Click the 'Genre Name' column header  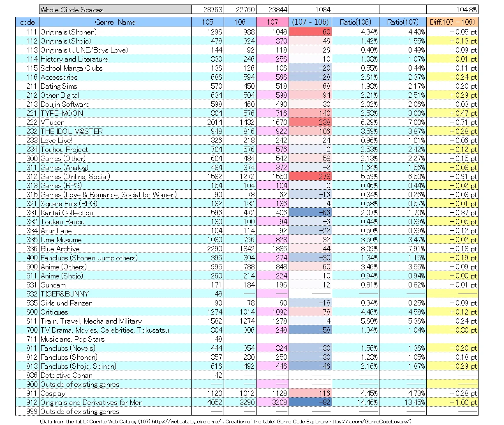(115, 22)
